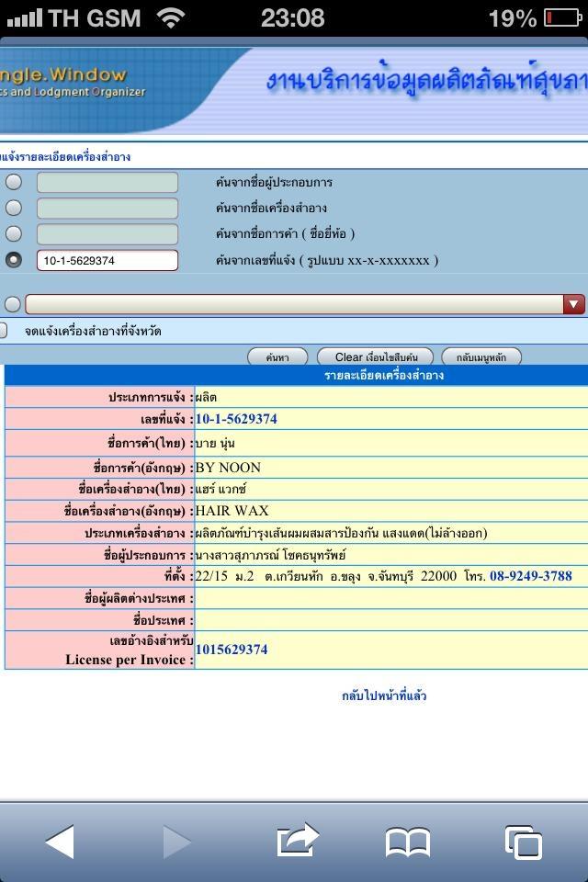Focus the cosmetic name search field

[x=107, y=209]
